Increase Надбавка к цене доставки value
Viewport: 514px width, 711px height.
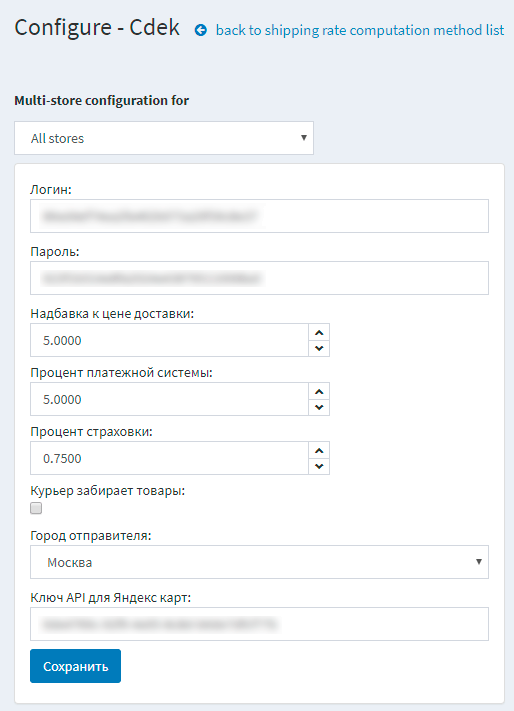(319, 333)
